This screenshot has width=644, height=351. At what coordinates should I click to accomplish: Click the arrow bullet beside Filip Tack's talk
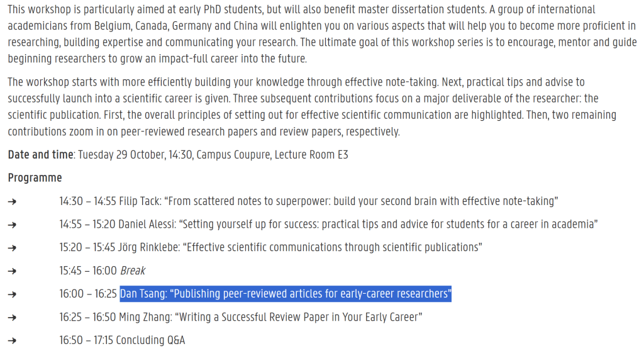(13, 201)
